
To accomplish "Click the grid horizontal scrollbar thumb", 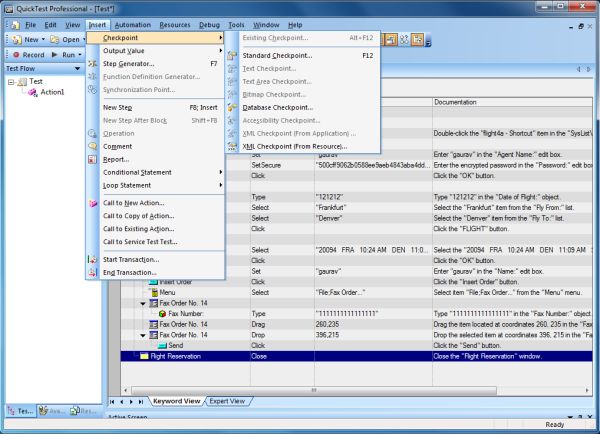I will coord(314,390).
